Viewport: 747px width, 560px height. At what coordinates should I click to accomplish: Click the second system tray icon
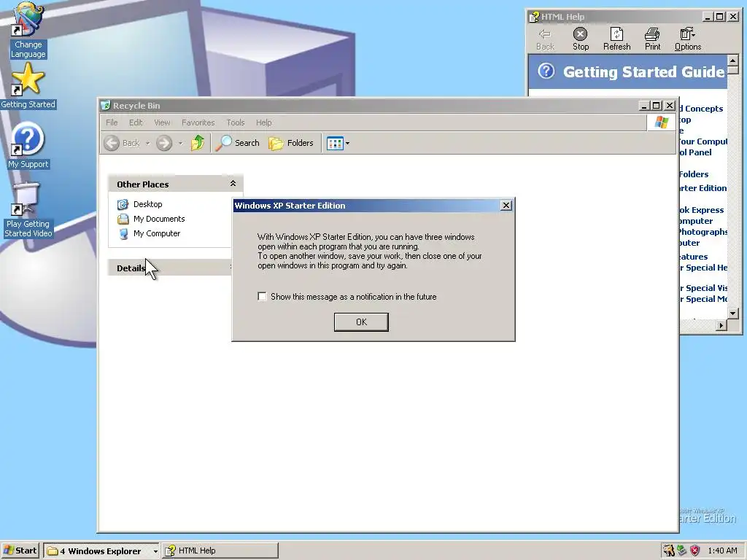(x=682, y=551)
